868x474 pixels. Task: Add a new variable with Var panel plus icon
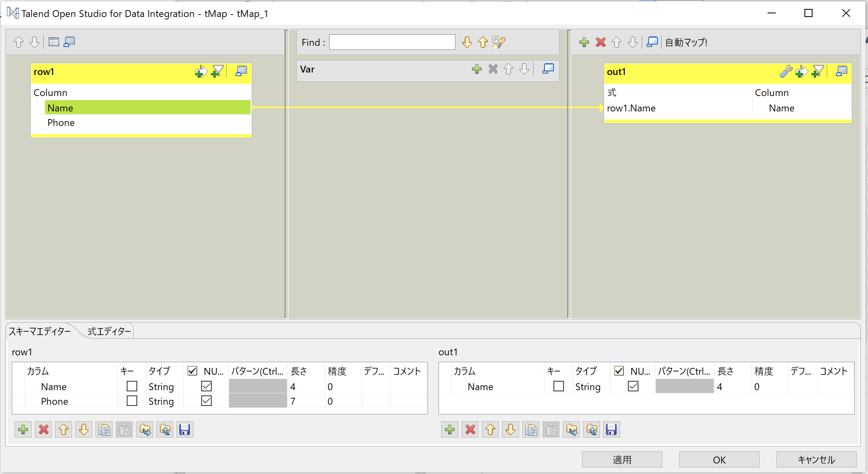[477, 69]
